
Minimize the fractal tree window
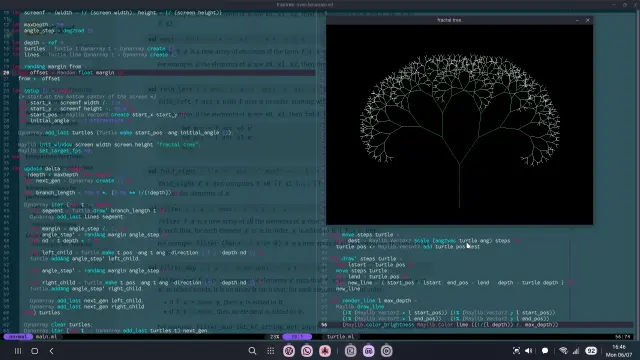(x=577, y=20)
